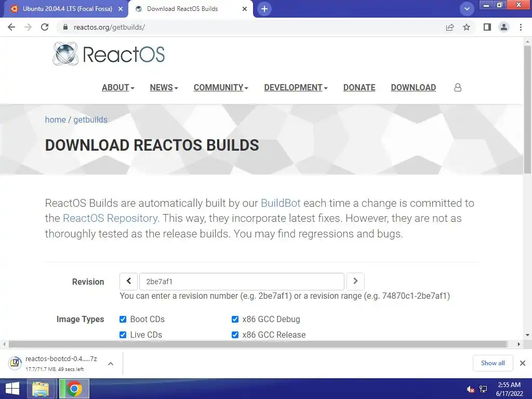Go to next revision with right arrow
Screen dimensions: 532x399
coord(355,281)
